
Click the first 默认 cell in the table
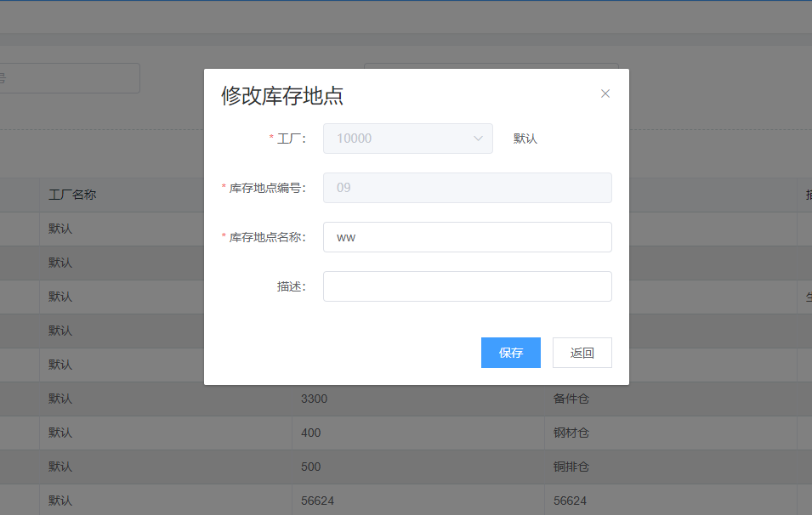(60, 228)
